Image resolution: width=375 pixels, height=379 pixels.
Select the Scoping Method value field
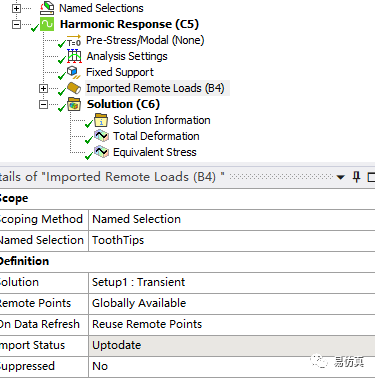[x=232, y=219]
